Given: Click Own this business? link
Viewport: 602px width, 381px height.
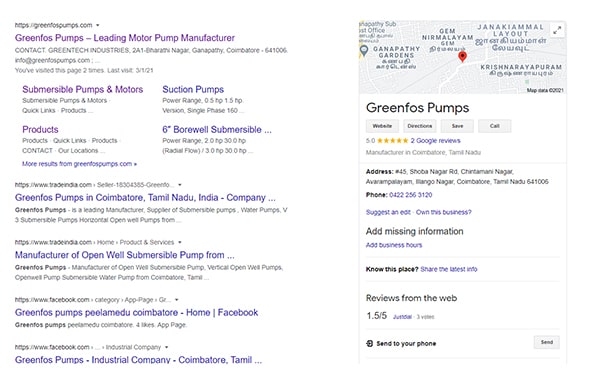Looking at the screenshot, I should tap(444, 212).
